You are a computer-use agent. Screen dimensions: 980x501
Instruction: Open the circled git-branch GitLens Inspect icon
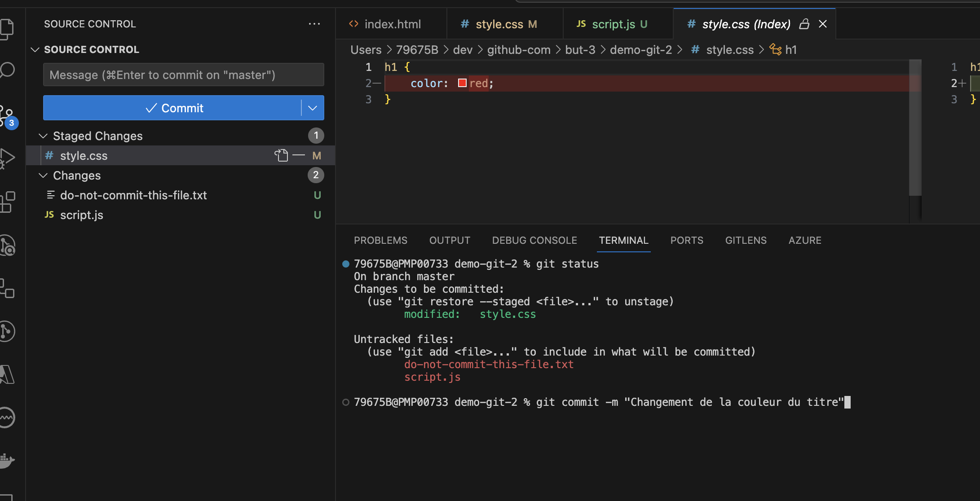tap(6, 331)
